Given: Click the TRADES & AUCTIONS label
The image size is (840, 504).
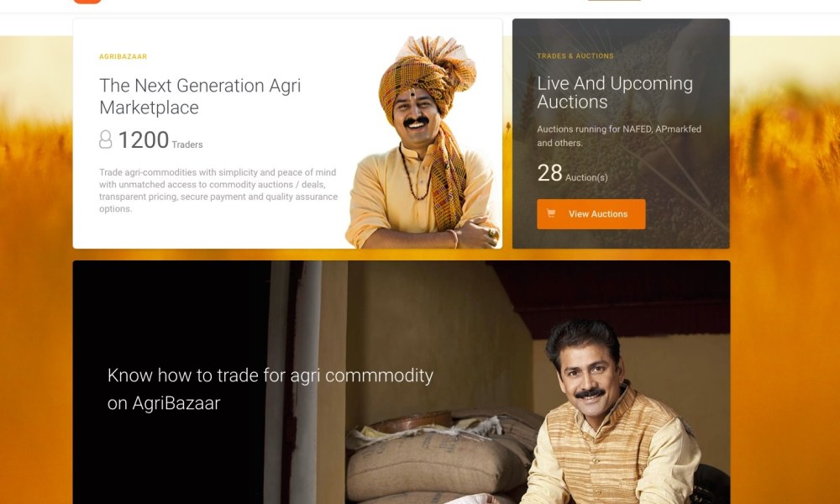Looking at the screenshot, I should [575, 55].
